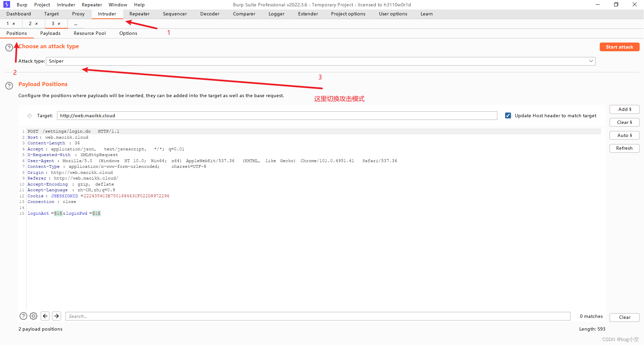Open the Help menu

pyautogui.click(x=139, y=5)
